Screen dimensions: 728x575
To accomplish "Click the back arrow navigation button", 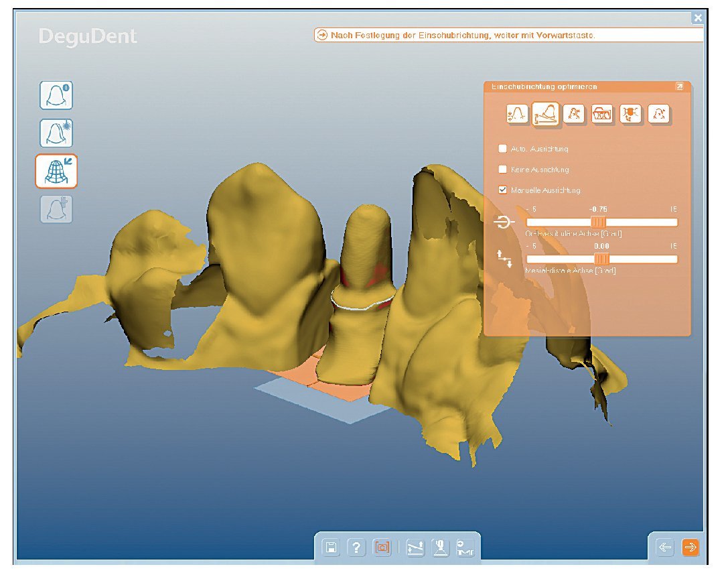I will 664,547.
